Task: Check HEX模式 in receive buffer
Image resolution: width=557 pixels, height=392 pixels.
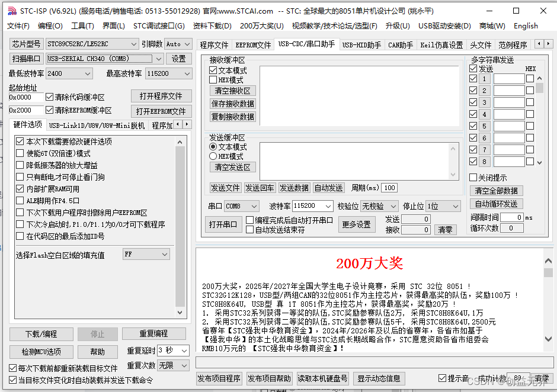Action: pyautogui.click(x=213, y=80)
